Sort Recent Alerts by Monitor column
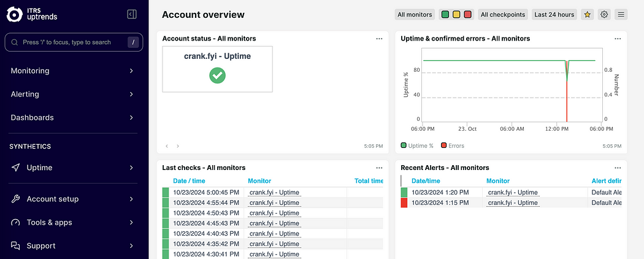The height and width of the screenshot is (259, 644). [x=498, y=181]
